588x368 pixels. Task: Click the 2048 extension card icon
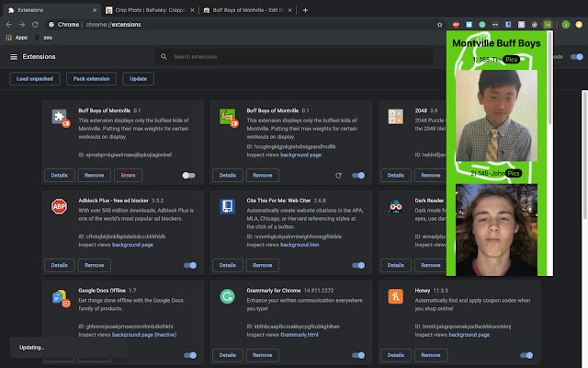(396, 117)
